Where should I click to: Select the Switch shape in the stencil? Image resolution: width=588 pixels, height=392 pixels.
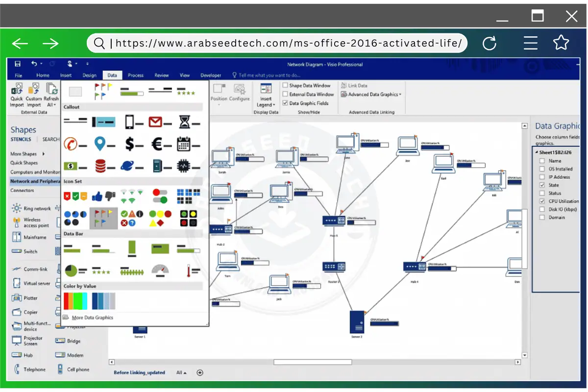29,251
